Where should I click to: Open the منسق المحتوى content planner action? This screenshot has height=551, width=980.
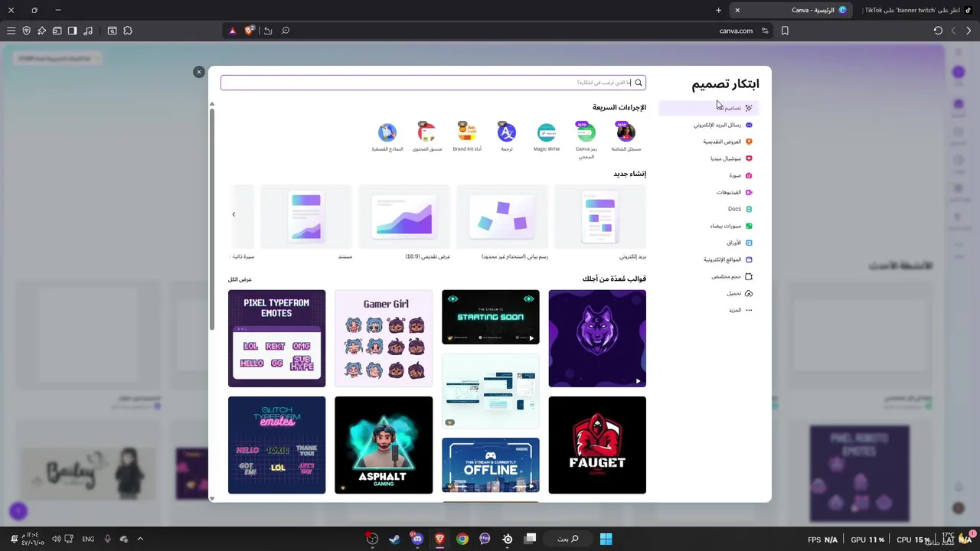427,138
